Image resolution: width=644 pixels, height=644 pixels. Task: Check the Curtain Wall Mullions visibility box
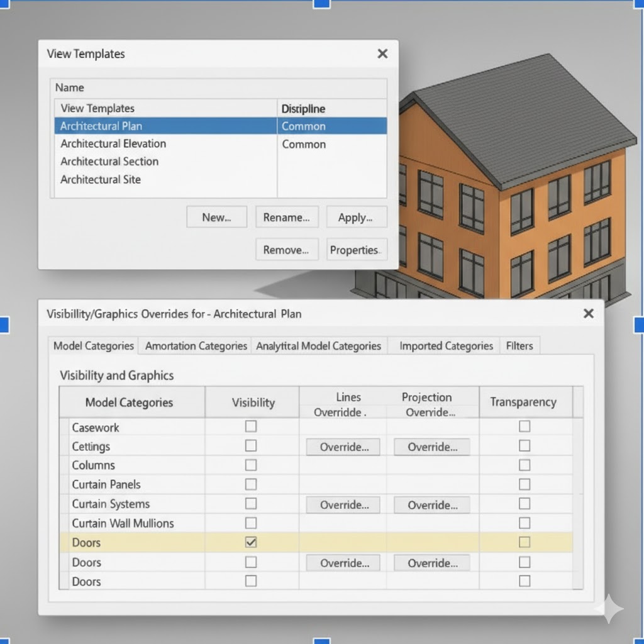point(251,523)
